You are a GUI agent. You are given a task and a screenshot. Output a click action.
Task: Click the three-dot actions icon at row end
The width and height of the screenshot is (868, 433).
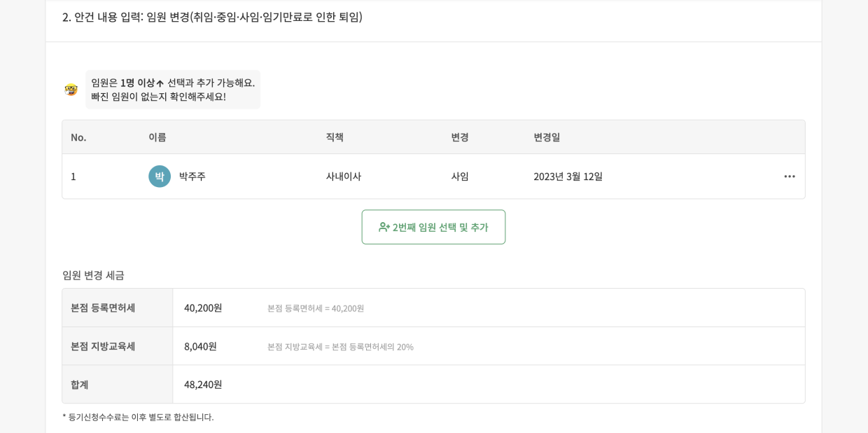[x=790, y=177]
